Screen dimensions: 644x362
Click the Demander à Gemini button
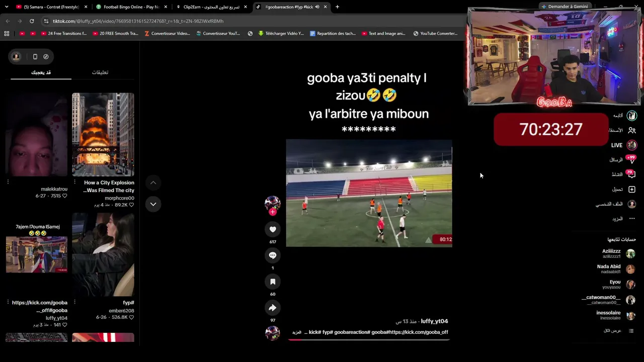(565, 7)
